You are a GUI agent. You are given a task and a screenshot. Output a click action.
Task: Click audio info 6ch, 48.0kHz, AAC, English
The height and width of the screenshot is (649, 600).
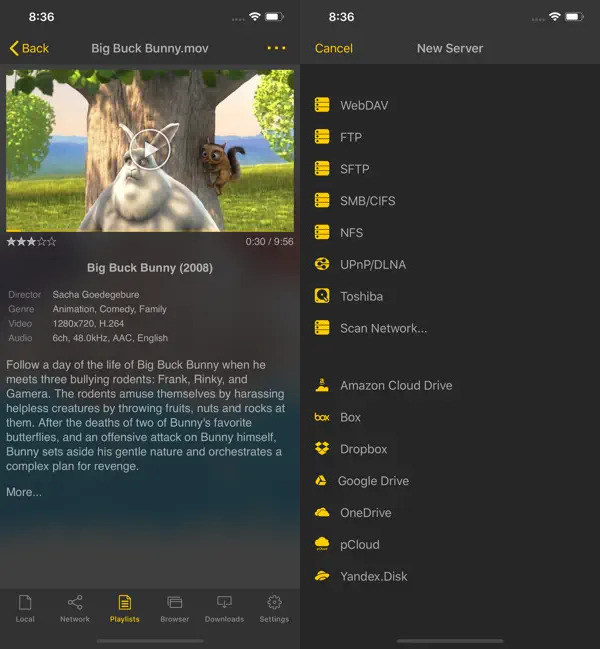coord(110,338)
